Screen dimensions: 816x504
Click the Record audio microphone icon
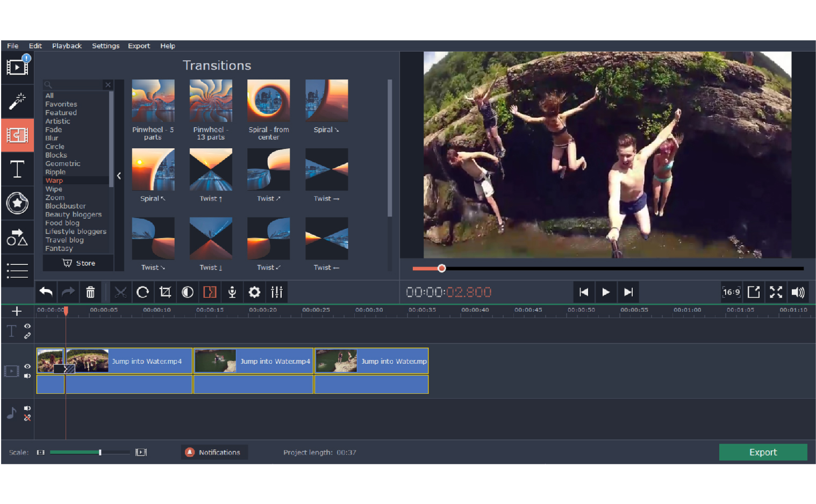tap(232, 292)
